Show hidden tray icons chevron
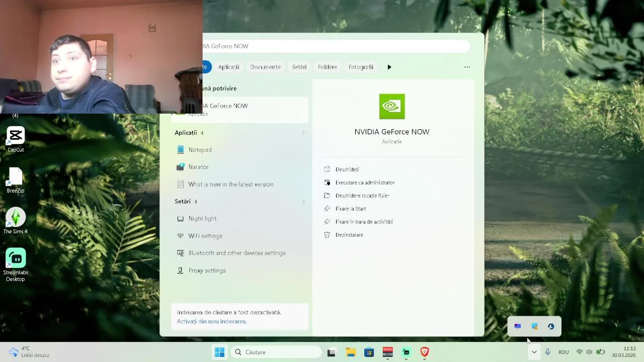The image size is (644, 362). pos(534,352)
